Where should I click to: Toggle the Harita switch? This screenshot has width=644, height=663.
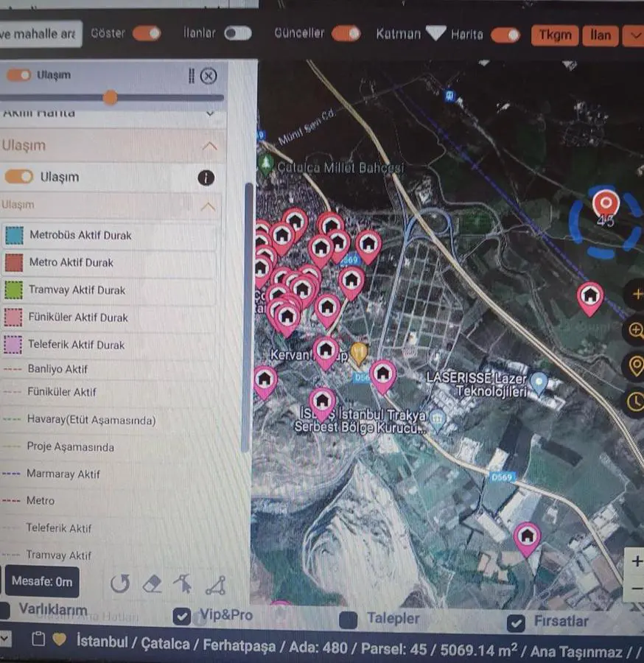505,35
